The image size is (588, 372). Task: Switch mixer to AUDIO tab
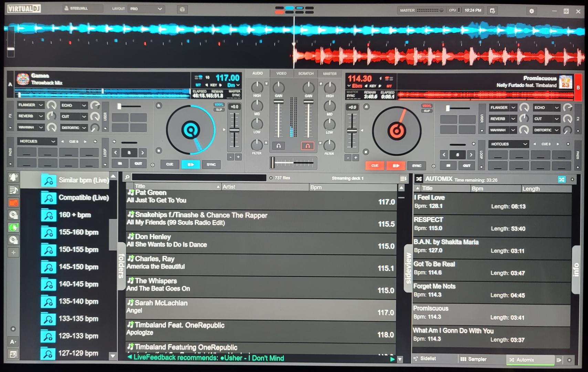[258, 73]
